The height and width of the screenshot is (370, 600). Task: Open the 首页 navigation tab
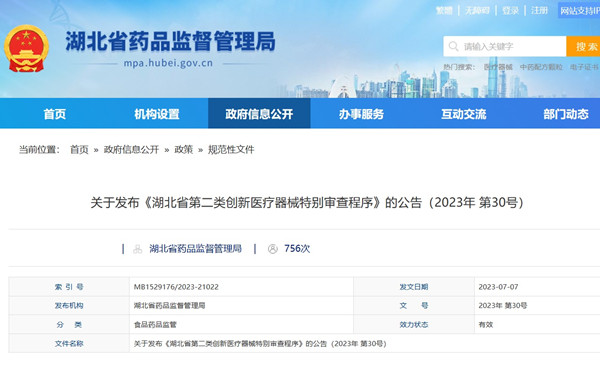(x=55, y=114)
